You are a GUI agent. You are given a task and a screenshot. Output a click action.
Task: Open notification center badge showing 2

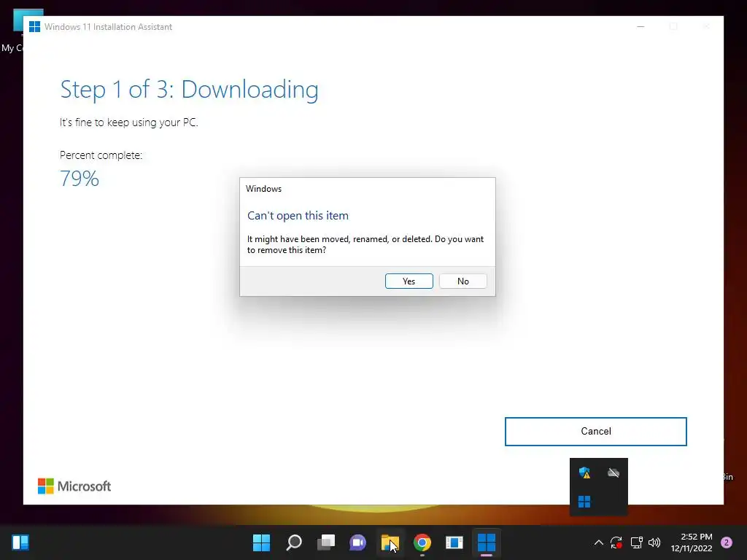(x=727, y=542)
